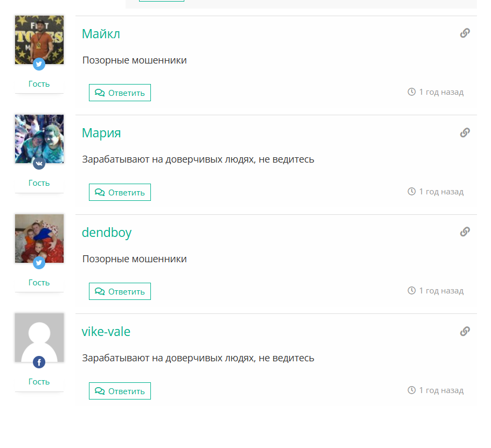Screen dimensions: 491x448
Task: Reply to Майкл with Ответить button
Action: (120, 93)
